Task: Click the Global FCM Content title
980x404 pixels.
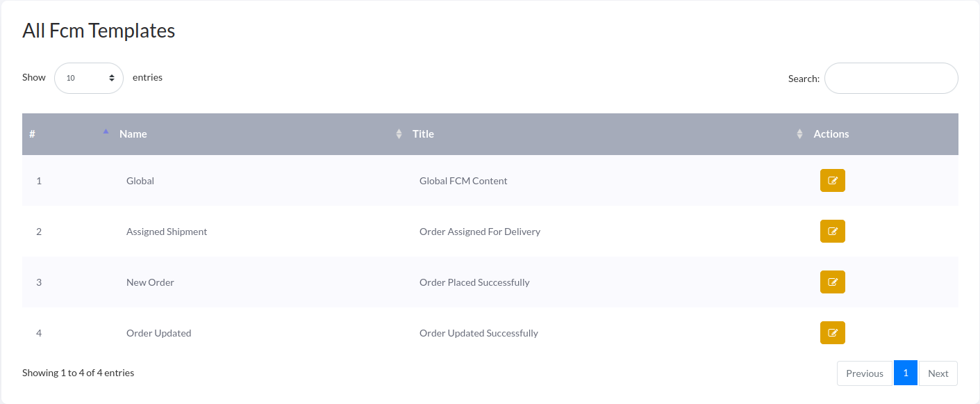Action: tap(463, 181)
